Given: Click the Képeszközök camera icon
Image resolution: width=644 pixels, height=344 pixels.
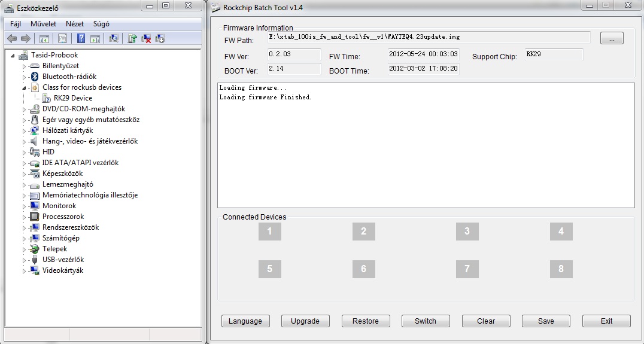Looking at the screenshot, I should tap(35, 173).
